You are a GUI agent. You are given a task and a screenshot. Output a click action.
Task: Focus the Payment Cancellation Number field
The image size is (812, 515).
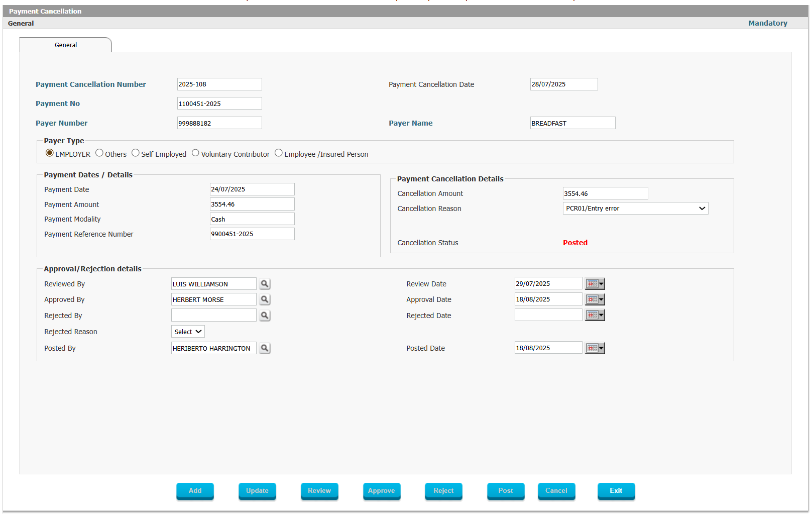219,84
